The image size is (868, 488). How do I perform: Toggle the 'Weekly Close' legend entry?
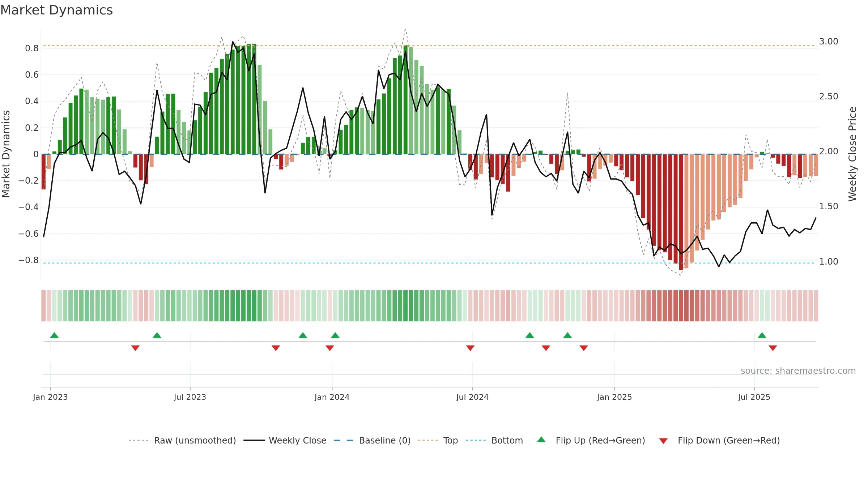(297, 440)
